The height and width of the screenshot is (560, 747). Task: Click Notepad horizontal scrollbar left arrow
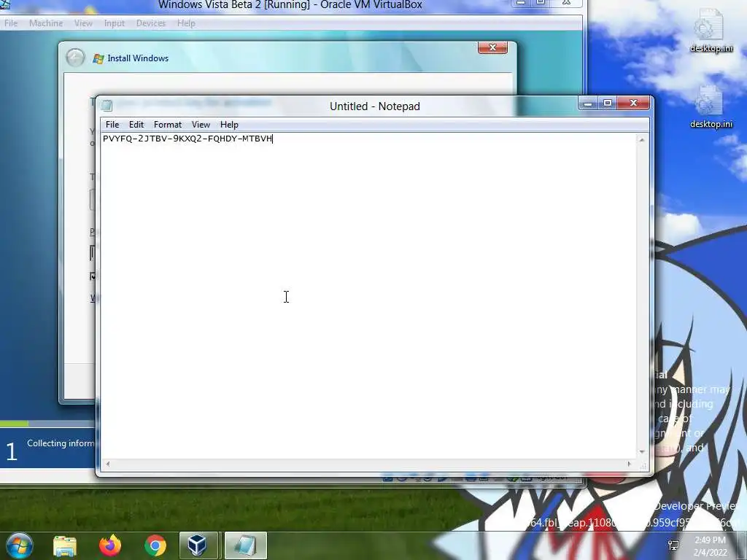(108, 464)
